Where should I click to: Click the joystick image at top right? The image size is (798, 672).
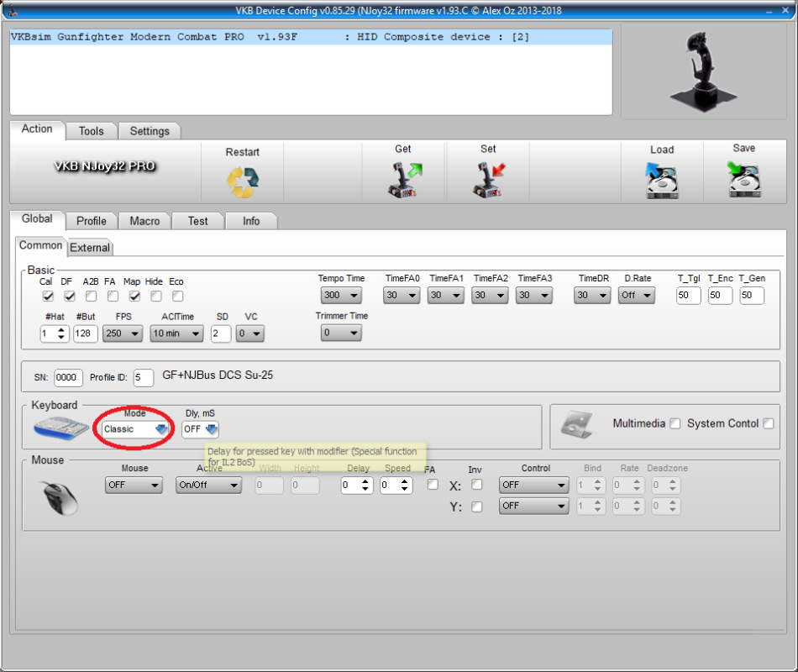pos(696,71)
